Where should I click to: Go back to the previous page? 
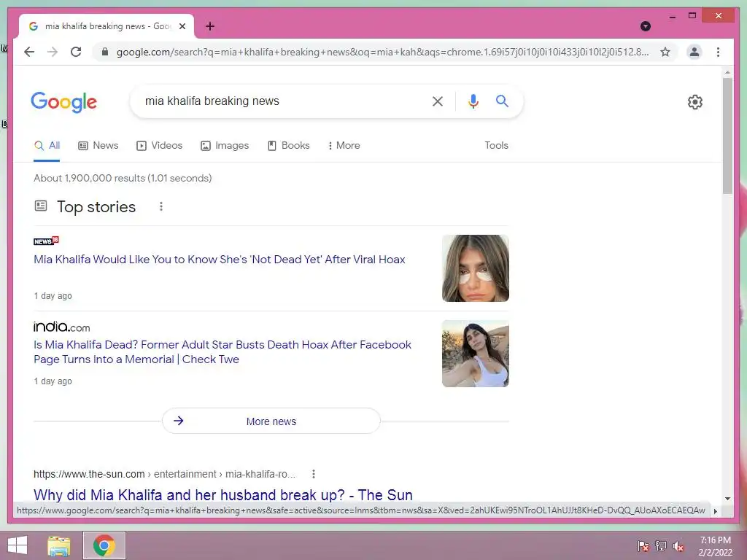click(x=29, y=52)
